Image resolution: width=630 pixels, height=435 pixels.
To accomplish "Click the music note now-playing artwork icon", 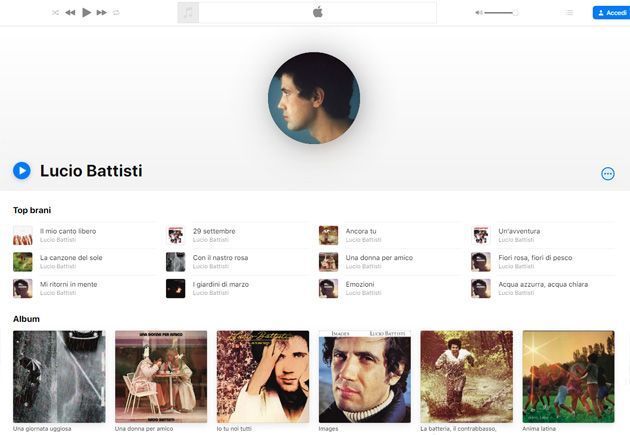I will point(188,12).
